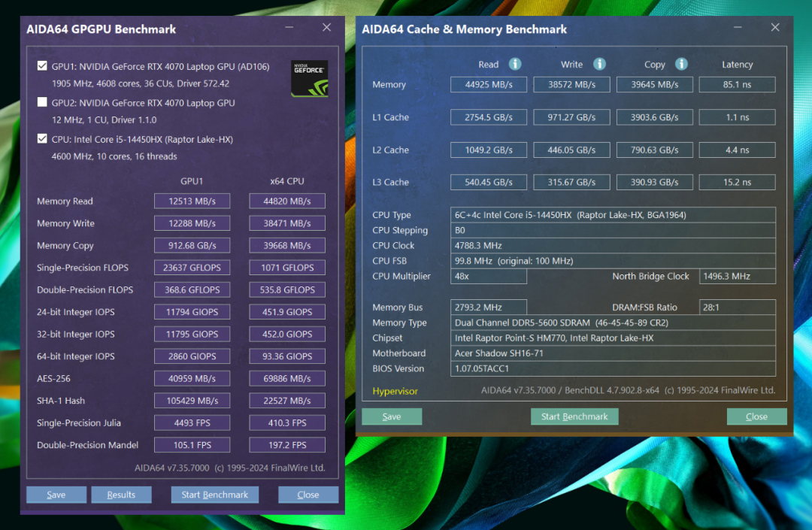Select North Bridge Clock 1496.3 MHz
The width and height of the screenshot is (812, 530).
coord(738,277)
